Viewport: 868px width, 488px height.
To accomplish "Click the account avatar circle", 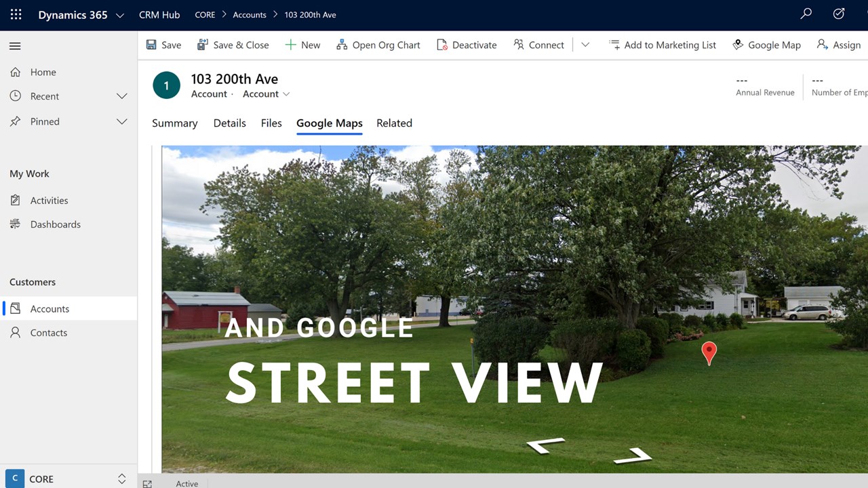I will [166, 85].
